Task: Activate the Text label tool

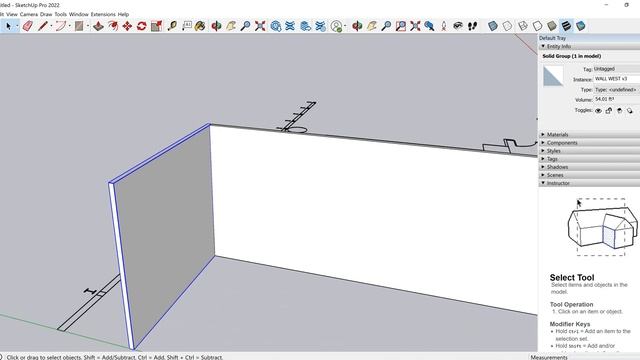Action: [187, 26]
